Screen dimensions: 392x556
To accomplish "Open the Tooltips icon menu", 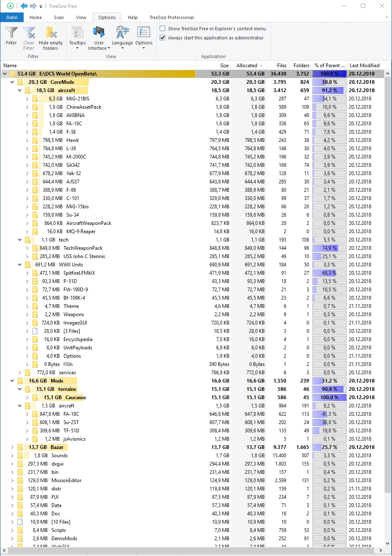I will point(77,33).
